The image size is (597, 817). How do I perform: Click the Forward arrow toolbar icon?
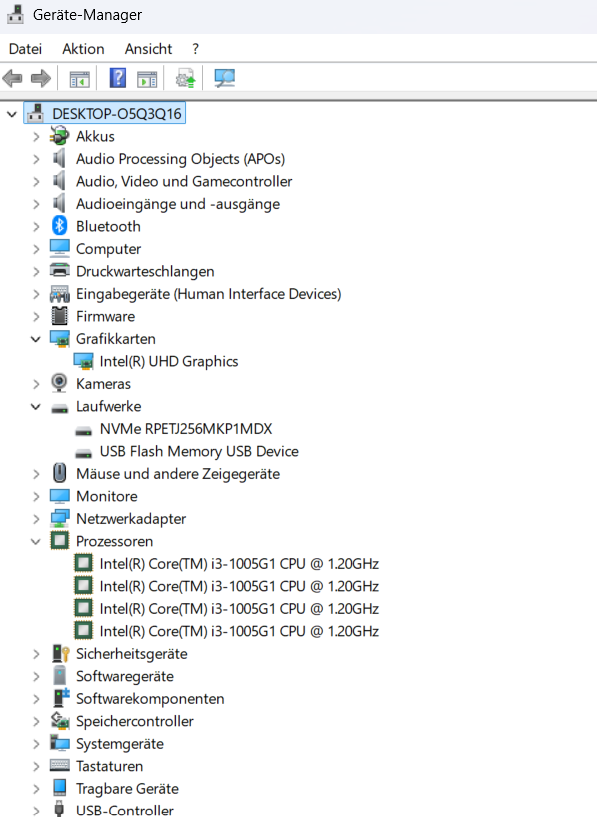tap(41, 79)
